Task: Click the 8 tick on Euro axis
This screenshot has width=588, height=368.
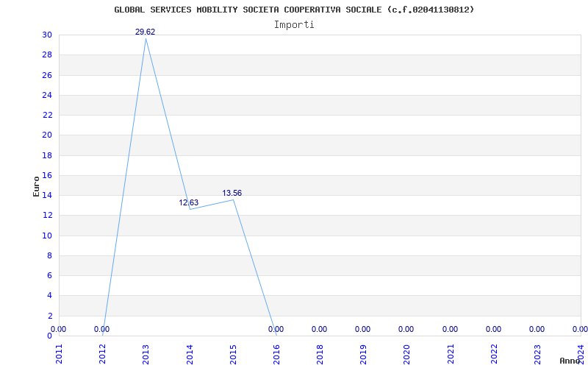Action: coord(50,255)
